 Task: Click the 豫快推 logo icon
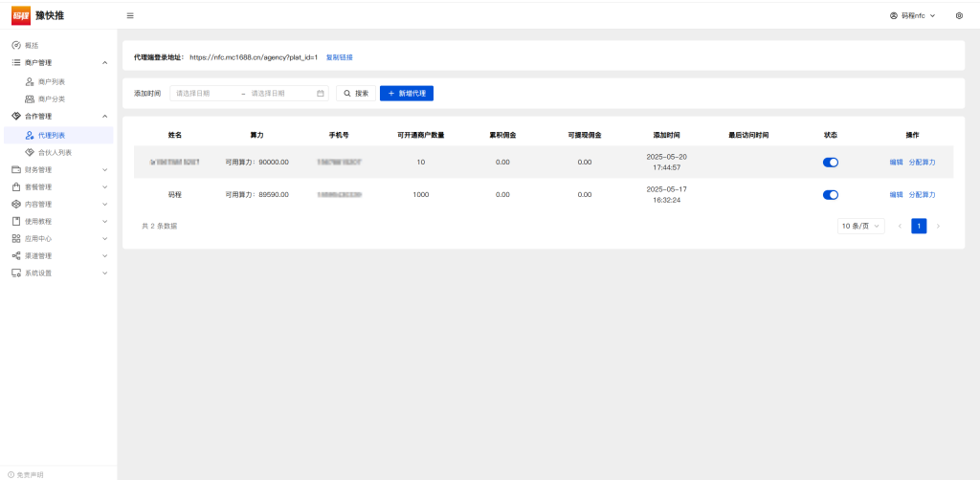[x=21, y=15]
